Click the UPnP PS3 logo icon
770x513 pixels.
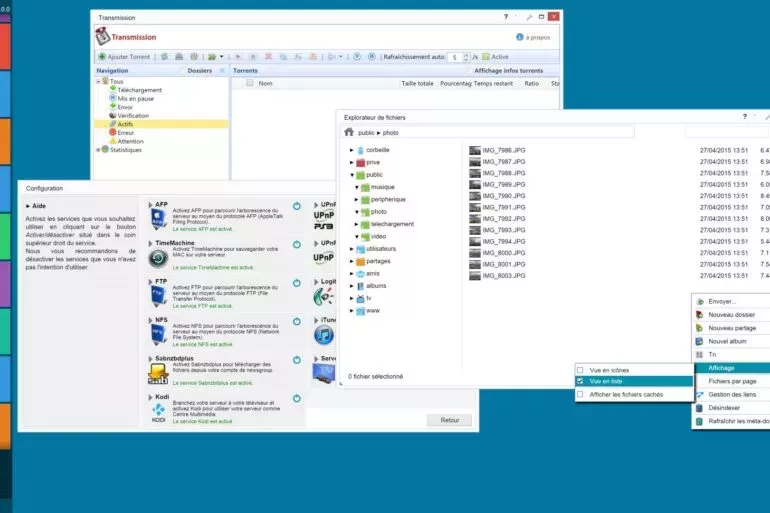(324, 220)
